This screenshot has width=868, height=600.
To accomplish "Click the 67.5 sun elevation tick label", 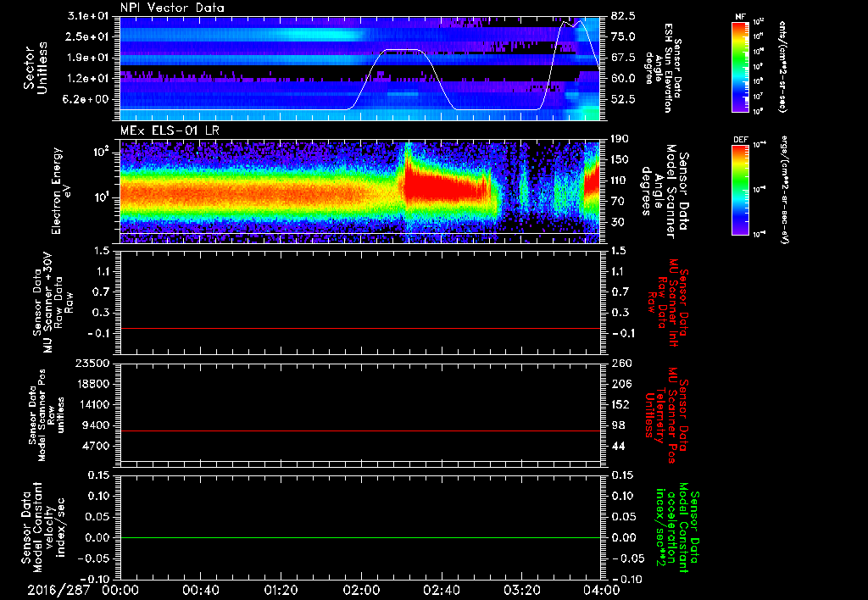I will point(623,58).
